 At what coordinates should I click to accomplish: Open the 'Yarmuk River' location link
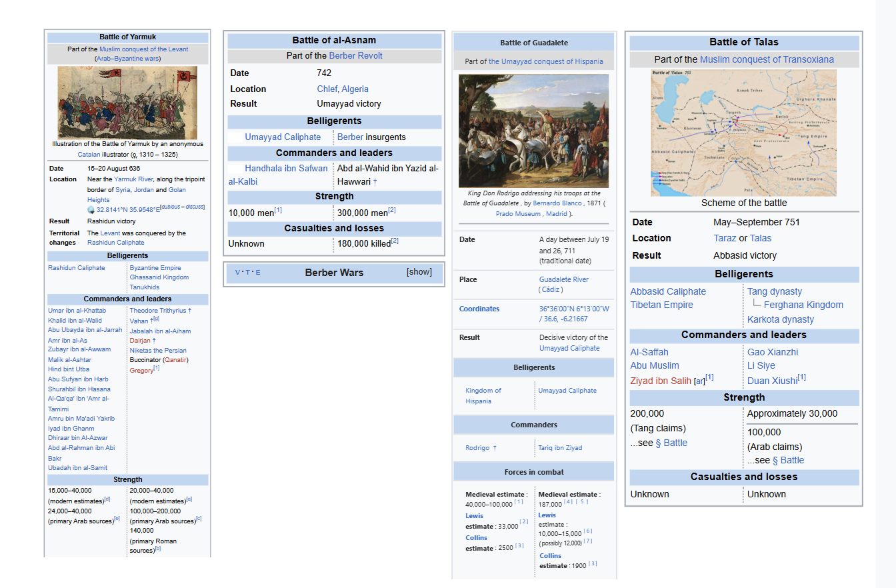[x=133, y=179]
